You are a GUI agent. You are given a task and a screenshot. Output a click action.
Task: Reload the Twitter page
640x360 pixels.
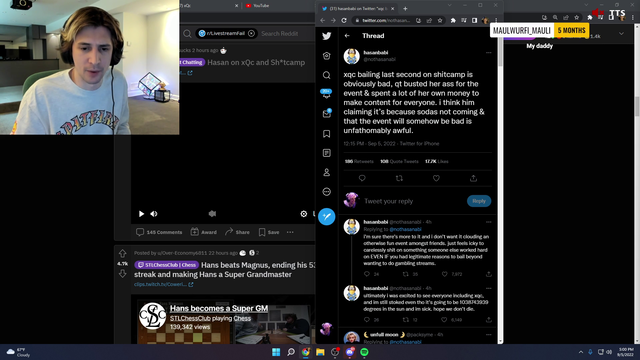click(x=344, y=20)
